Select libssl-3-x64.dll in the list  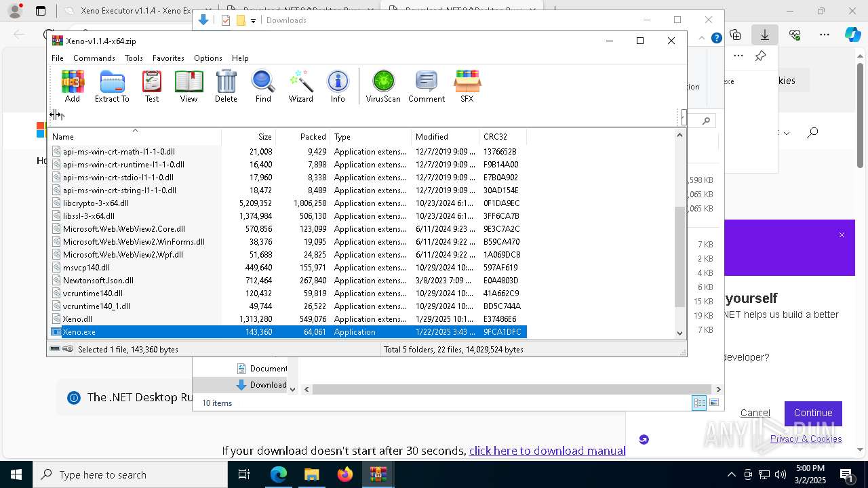coord(288,216)
